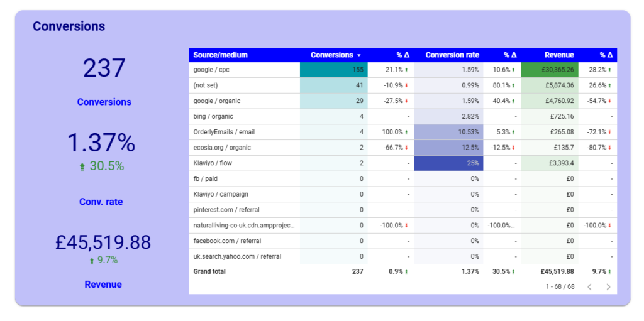The height and width of the screenshot is (321, 644).
Task: Click the green up arrow next to 28.2%
Action: click(609, 70)
